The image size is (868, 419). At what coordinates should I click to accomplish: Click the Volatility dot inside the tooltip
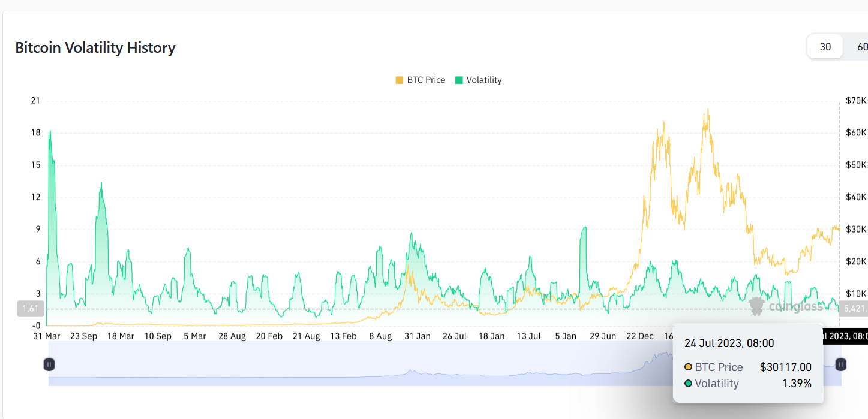coord(689,383)
